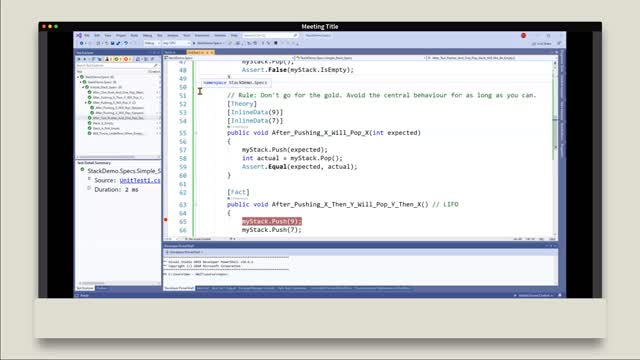This screenshot has width=640, height=360.
Task: Click myStack.Push(7) on line 66
Action: [271, 230]
